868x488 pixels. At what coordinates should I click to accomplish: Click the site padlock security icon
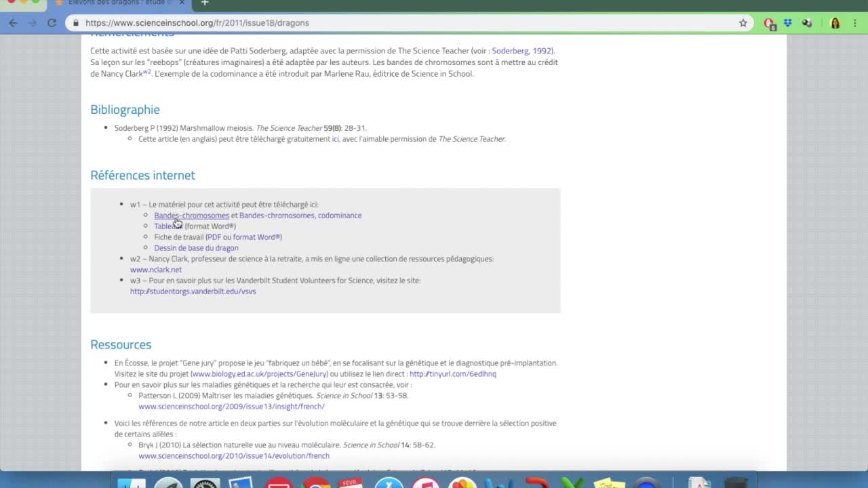(76, 23)
